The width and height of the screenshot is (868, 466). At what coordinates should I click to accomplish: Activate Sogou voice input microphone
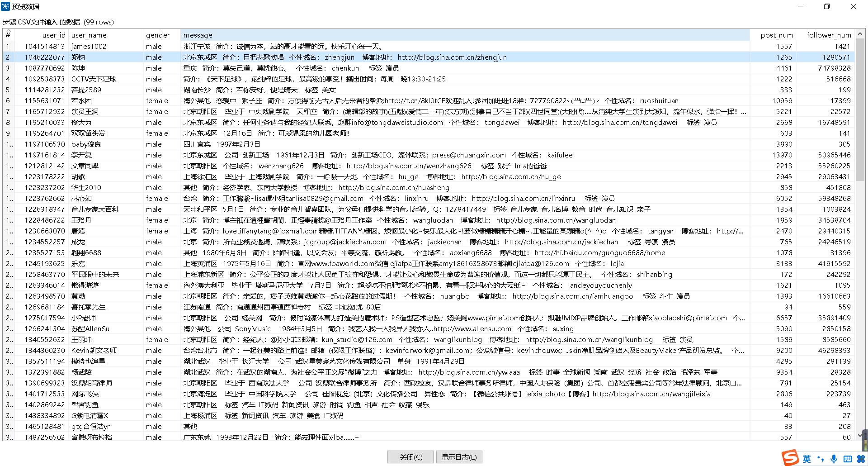834,459
